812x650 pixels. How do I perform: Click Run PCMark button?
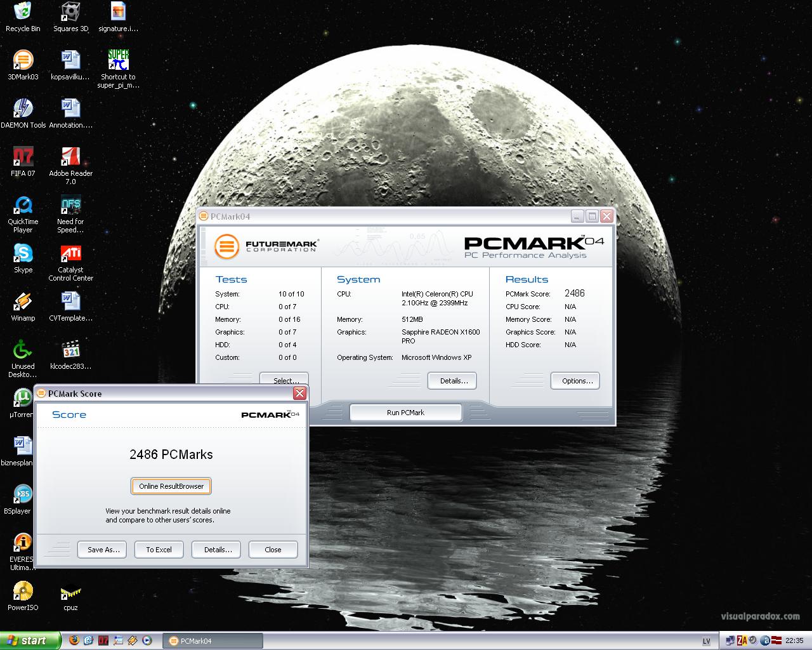point(405,413)
